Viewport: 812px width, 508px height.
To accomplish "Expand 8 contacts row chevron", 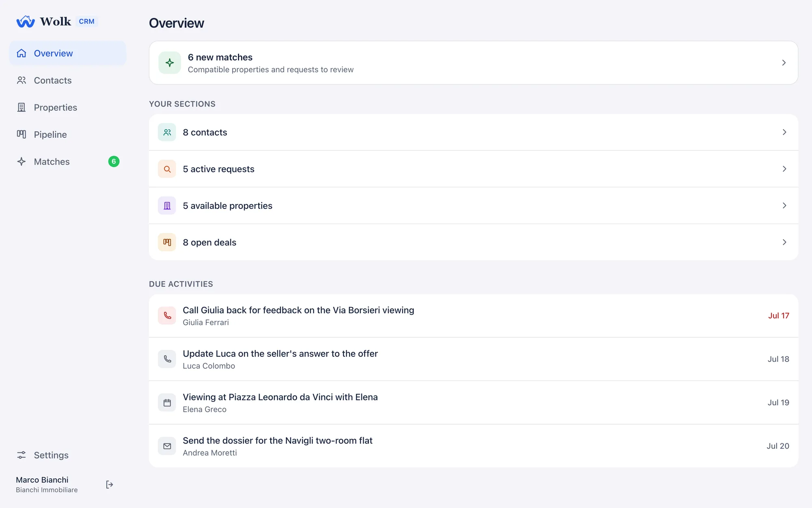I will 784,132.
